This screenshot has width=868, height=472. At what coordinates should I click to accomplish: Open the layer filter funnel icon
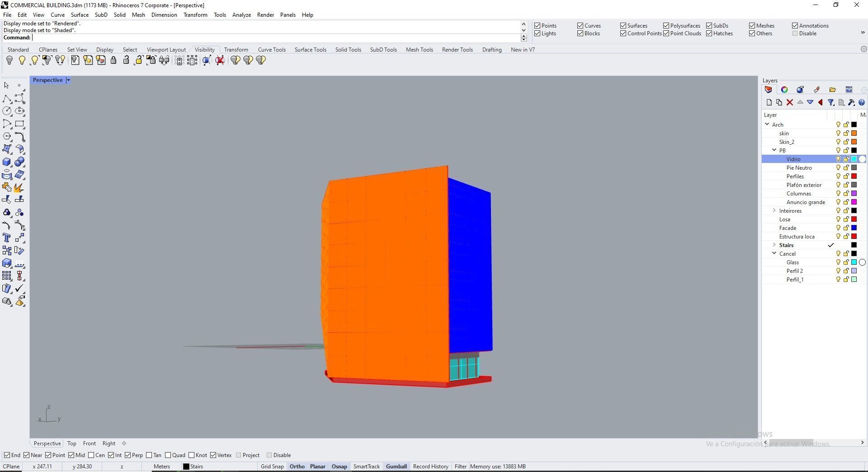tap(831, 103)
